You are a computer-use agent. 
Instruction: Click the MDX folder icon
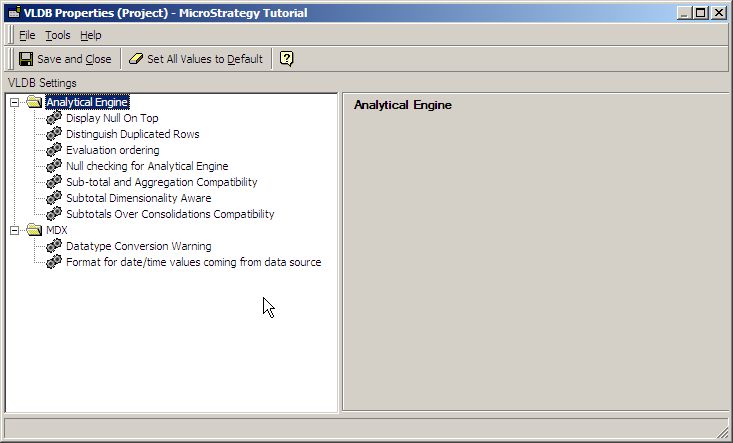[35, 230]
